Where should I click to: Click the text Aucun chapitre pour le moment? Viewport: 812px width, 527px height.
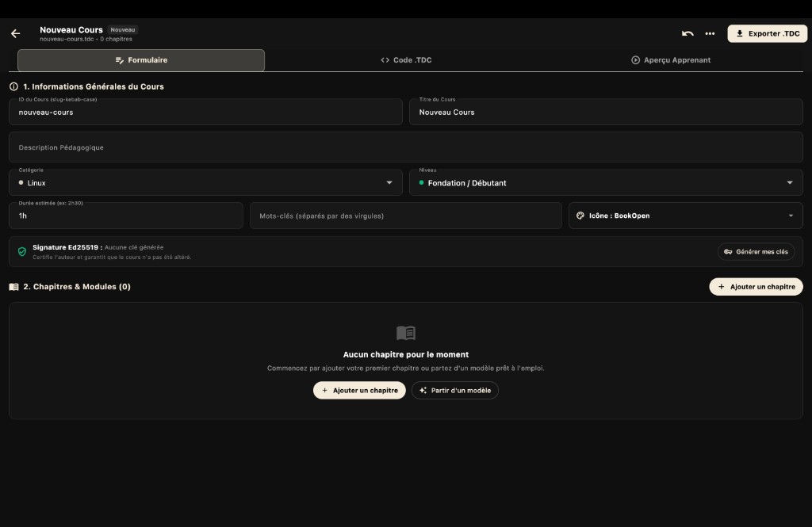tap(406, 354)
